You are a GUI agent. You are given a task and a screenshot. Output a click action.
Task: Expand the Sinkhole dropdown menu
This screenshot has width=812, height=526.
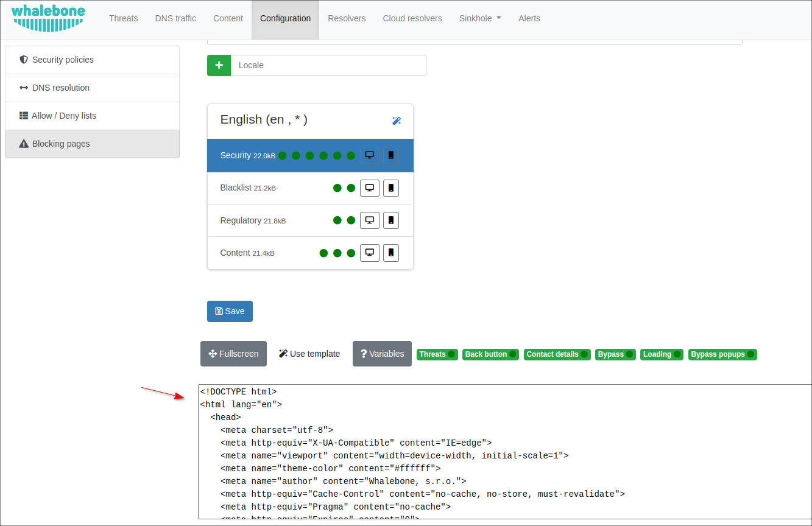(x=479, y=18)
